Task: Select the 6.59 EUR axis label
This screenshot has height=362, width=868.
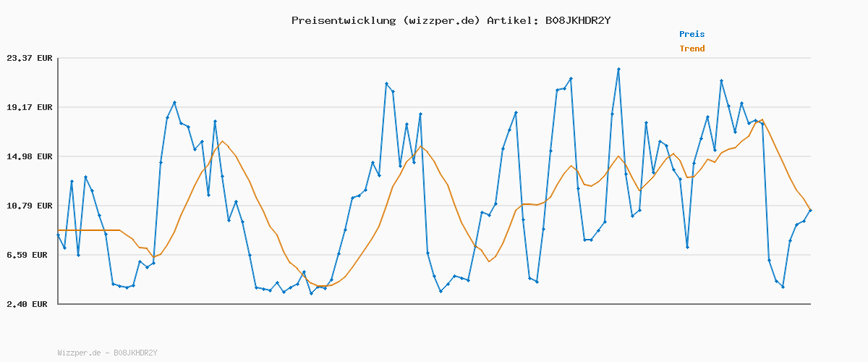Action: pos(30,255)
